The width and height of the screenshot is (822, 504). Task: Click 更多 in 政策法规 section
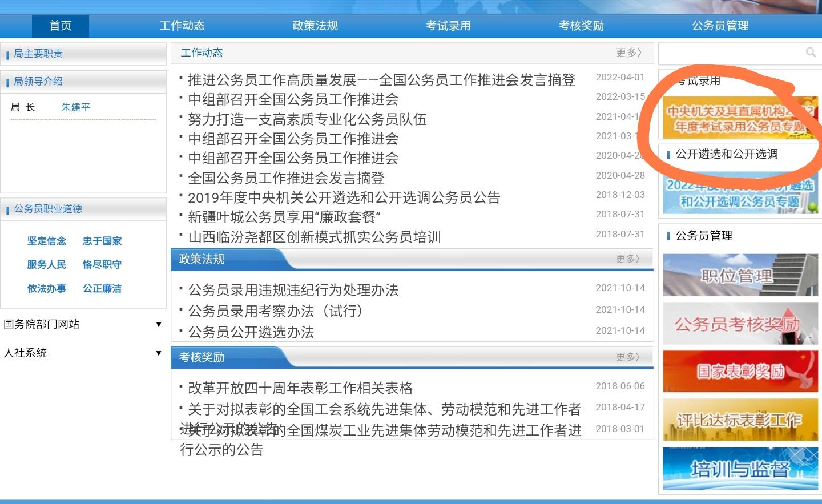click(628, 259)
